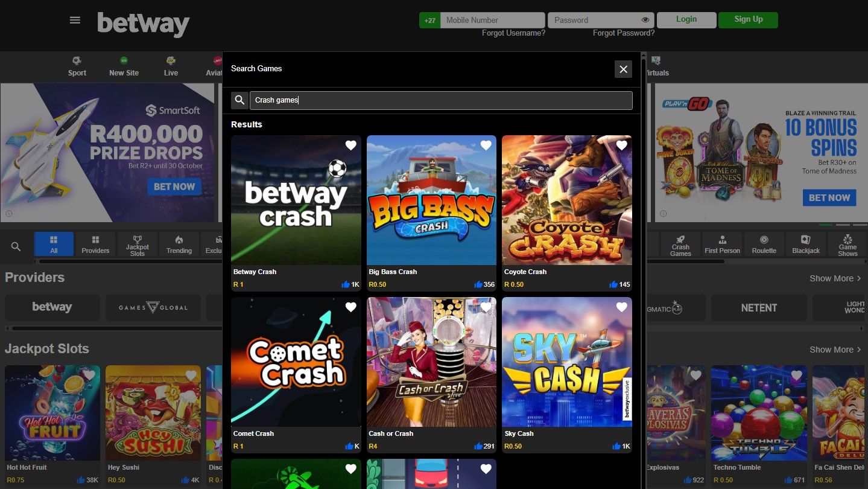
Task: Toggle password visibility with the eye icon
Action: coord(644,20)
